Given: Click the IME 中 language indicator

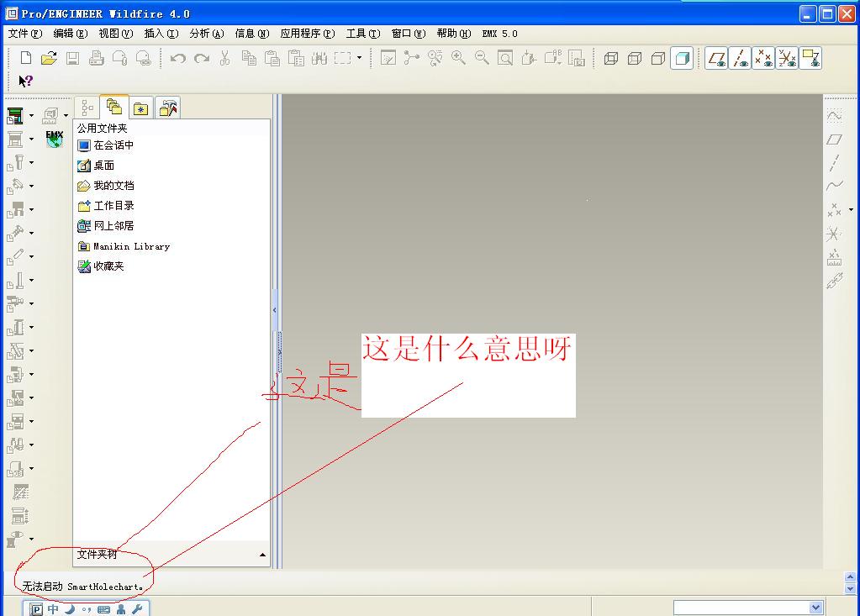Looking at the screenshot, I should pyautogui.click(x=53, y=609).
